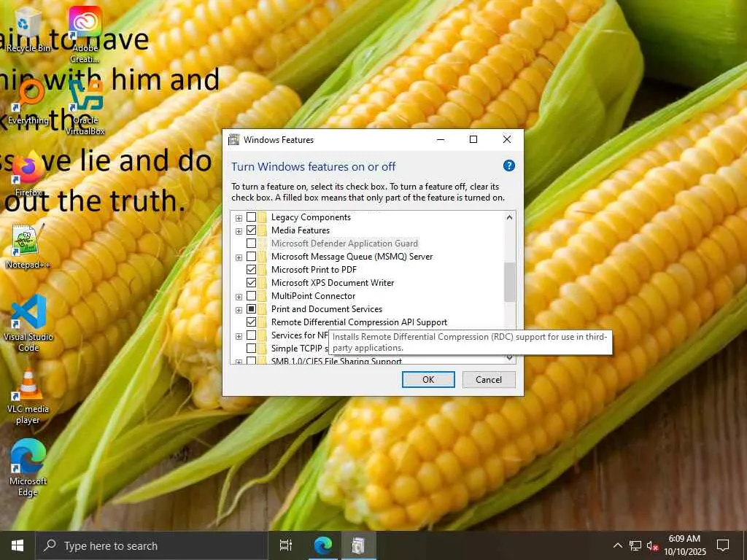Click OK to apply feature changes

pyautogui.click(x=428, y=379)
